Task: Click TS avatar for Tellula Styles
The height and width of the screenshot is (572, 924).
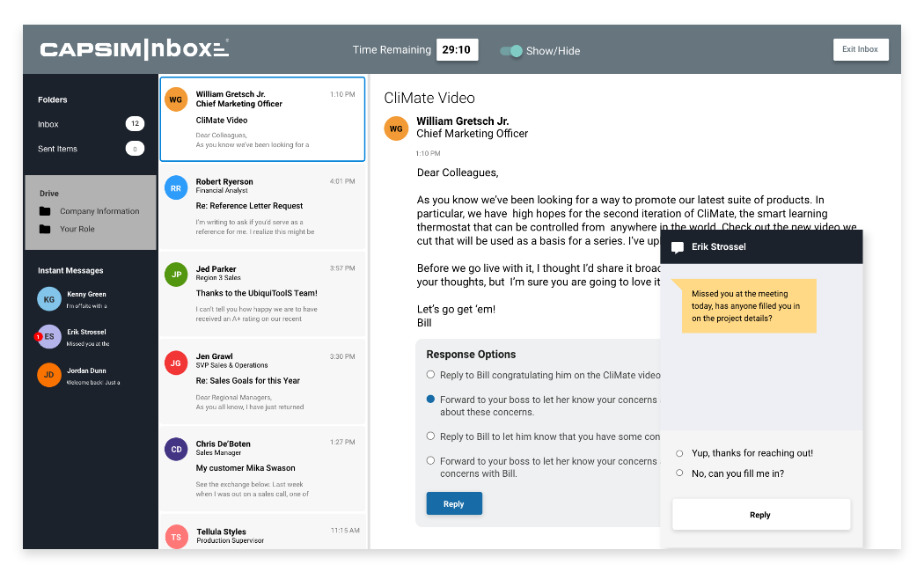Action: coord(176,537)
